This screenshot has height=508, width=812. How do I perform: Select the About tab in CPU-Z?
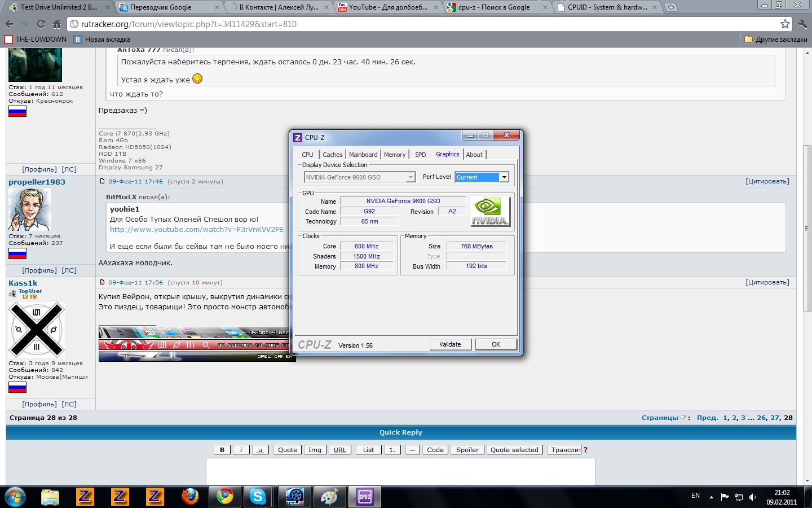[474, 155]
